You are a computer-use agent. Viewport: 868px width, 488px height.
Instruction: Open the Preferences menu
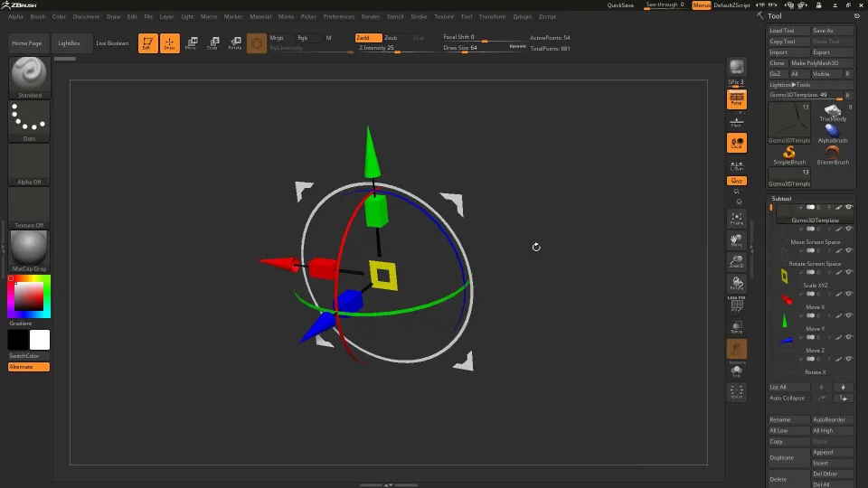pos(339,16)
